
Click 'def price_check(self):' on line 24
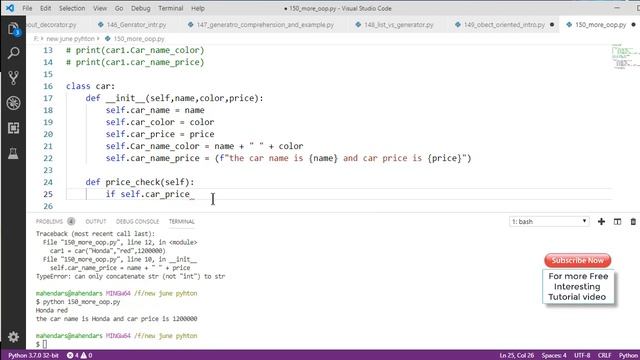pos(140,182)
